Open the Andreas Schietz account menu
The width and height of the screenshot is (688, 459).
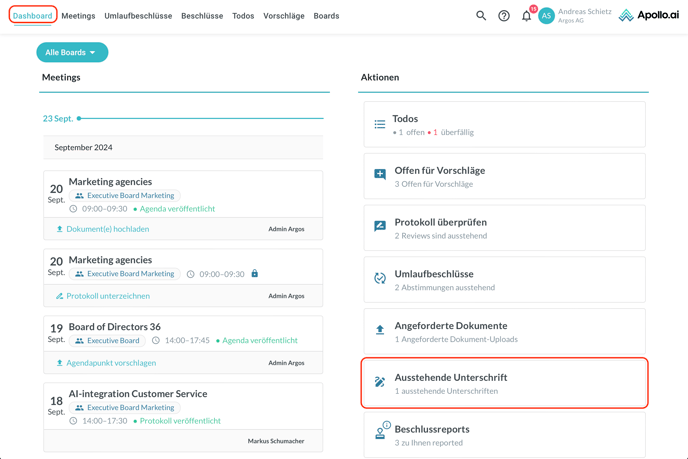[585, 16]
